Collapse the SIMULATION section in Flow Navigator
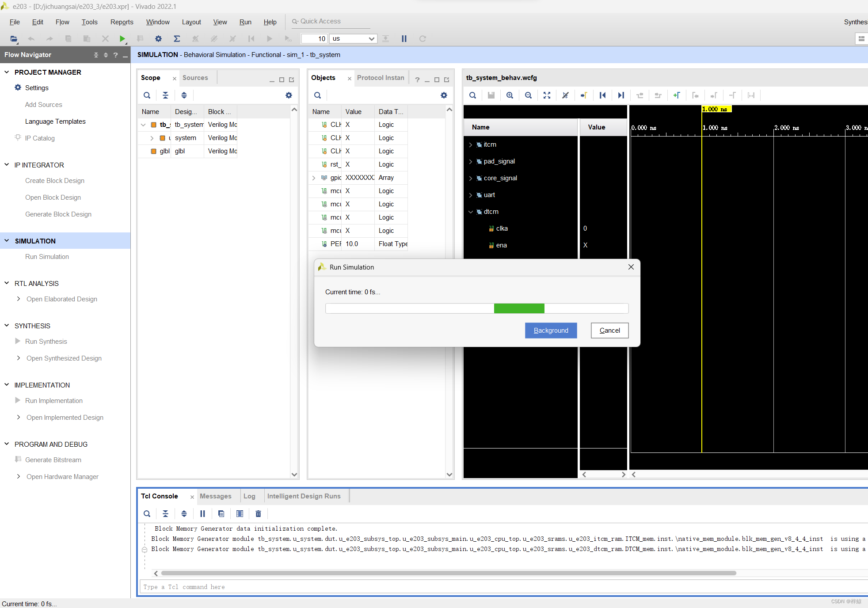The width and height of the screenshot is (868, 608). tap(7, 241)
